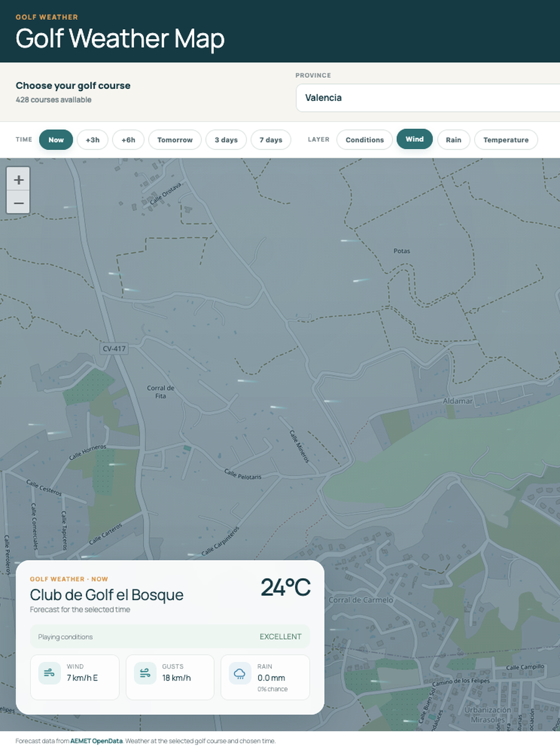Click the Calle Carreros street label
560x747 pixels.
[x=105, y=533]
